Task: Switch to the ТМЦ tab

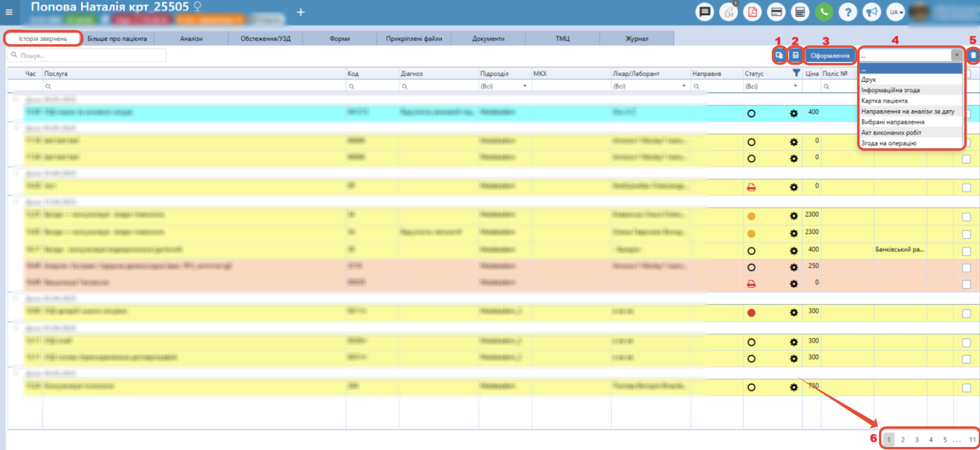Action: [x=562, y=38]
